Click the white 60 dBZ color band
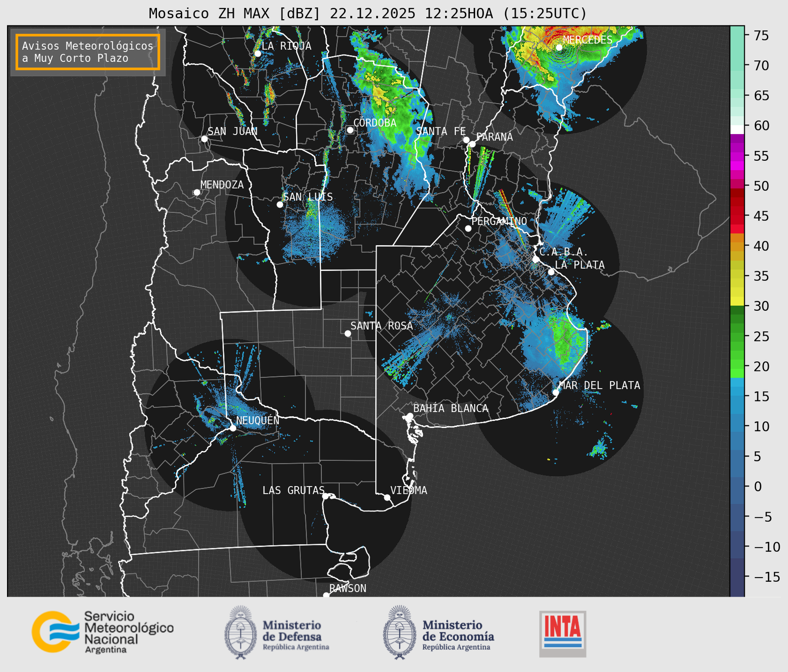Viewport: 788px width, 672px height. click(x=737, y=129)
